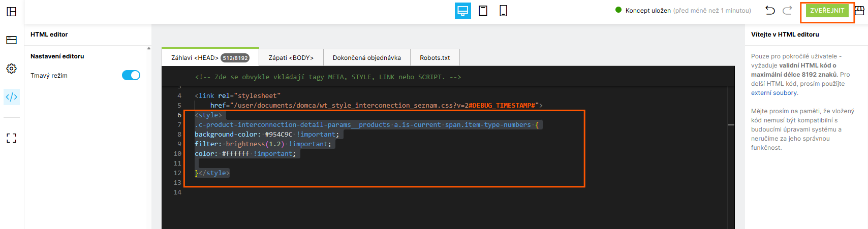The width and height of the screenshot is (868, 229).
Task: Open the sections icon in sidebar
Action: pyautogui.click(x=11, y=40)
